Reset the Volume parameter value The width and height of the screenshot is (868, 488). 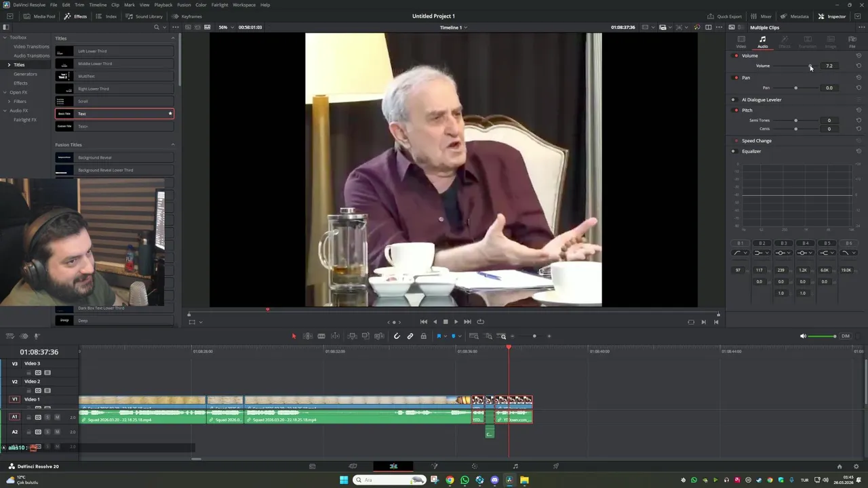[x=859, y=66]
